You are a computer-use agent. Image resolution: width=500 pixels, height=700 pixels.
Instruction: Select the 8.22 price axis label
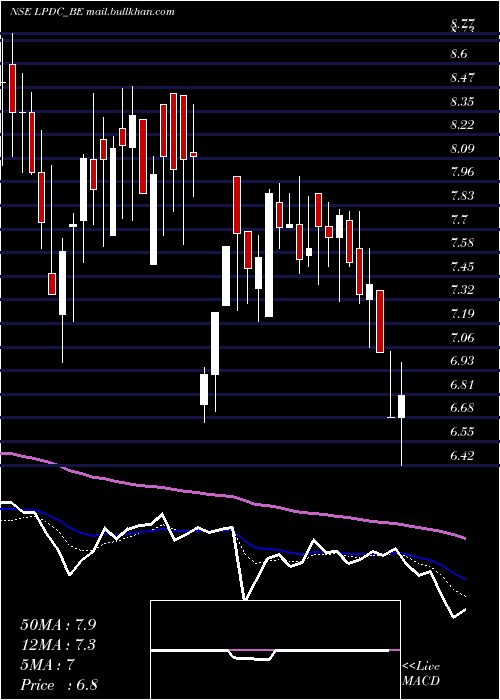tap(462, 125)
